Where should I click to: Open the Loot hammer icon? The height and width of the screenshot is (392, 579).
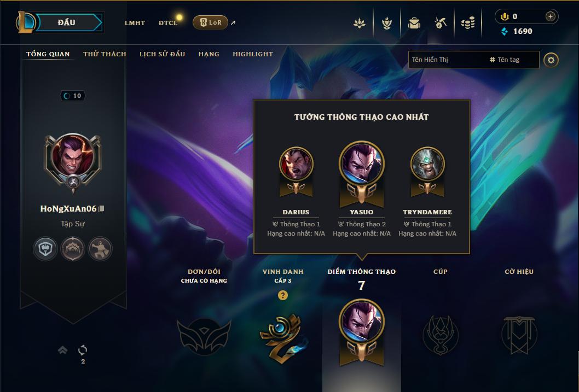440,23
